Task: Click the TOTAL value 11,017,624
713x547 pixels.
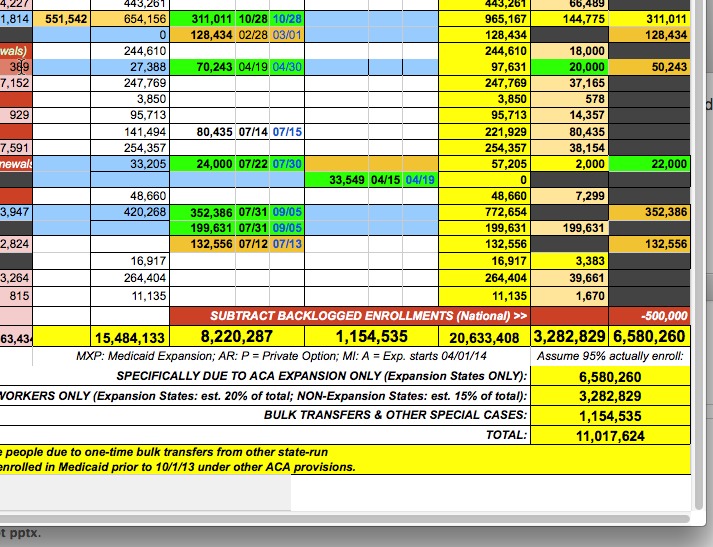Action: coord(610,435)
